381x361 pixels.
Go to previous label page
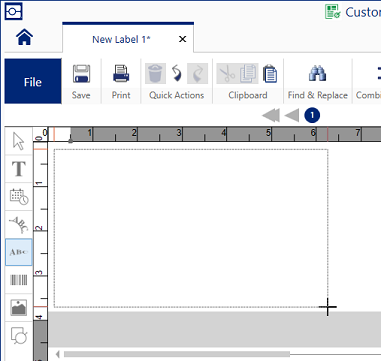click(x=292, y=116)
